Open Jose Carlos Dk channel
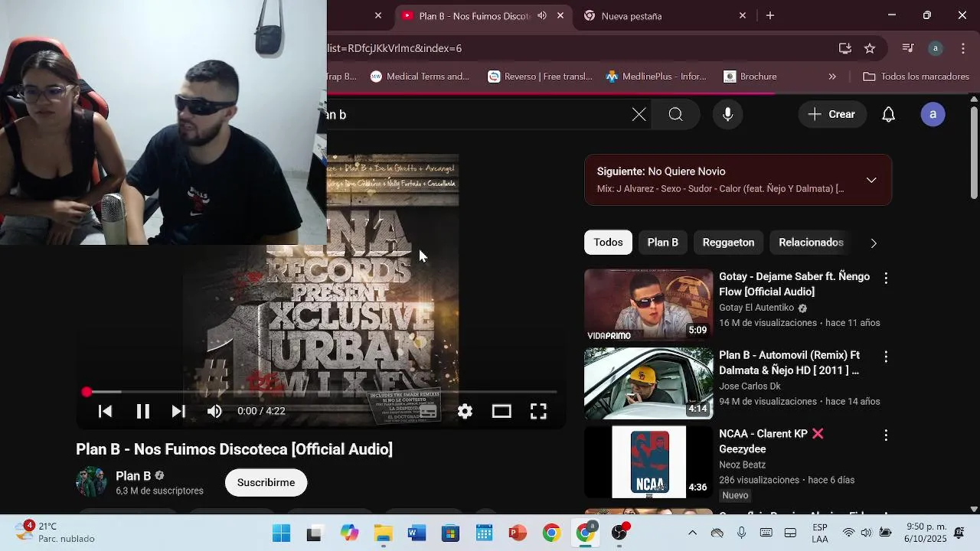The width and height of the screenshot is (980, 551). [750, 386]
